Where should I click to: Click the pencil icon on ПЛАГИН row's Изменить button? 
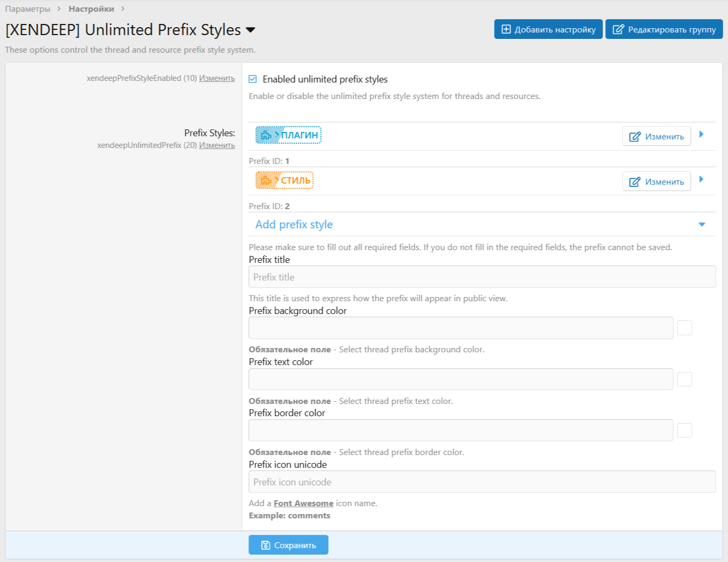pyautogui.click(x=635, y=136)
